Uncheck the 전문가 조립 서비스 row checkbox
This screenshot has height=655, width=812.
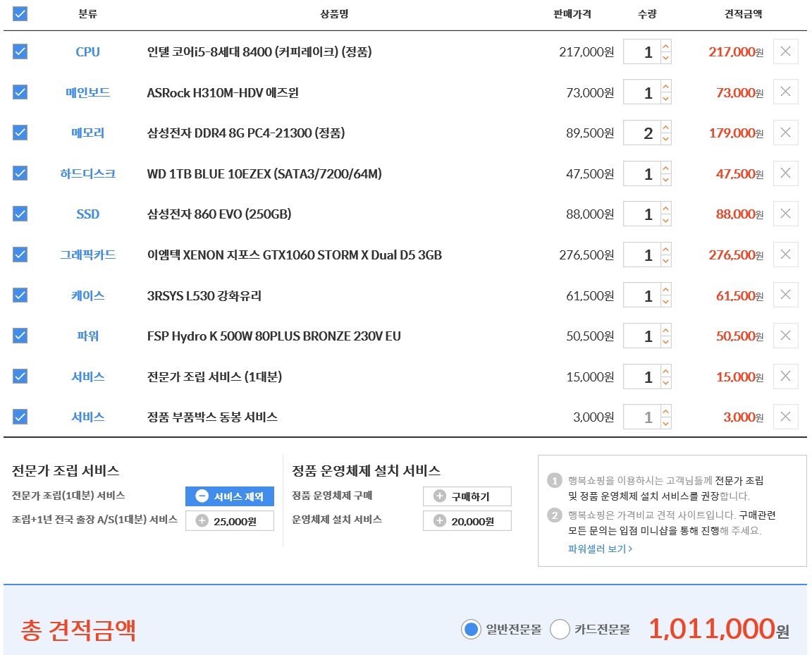20,377
